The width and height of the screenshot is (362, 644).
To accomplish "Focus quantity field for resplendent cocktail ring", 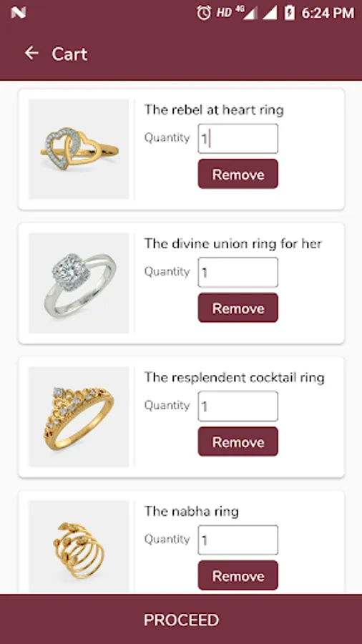I will (238, 406).
